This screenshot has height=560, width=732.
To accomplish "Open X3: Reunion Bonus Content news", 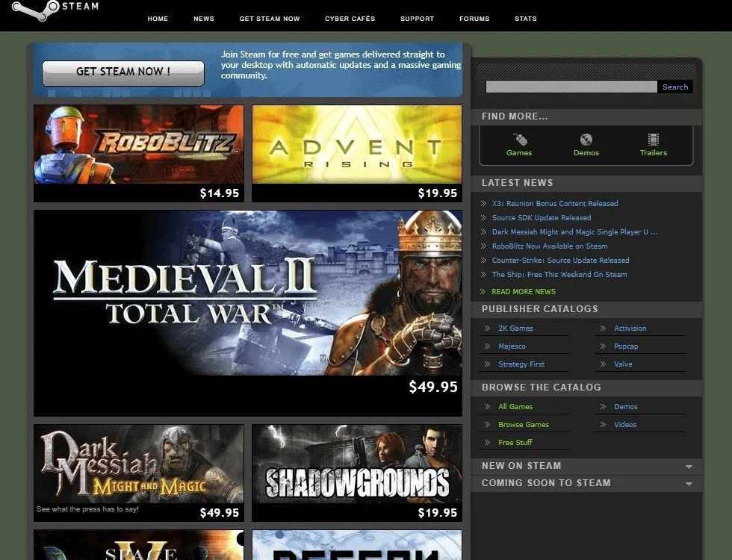I will (x=554, y=203).
